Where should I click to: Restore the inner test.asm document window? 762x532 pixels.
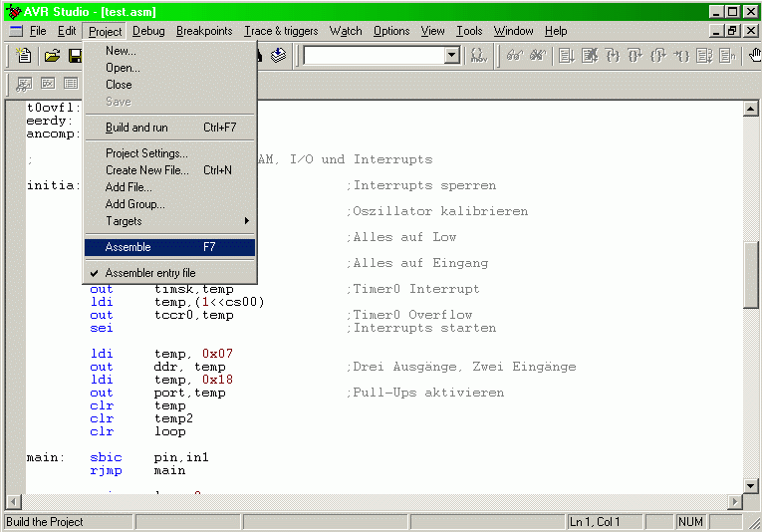(x=732, y=31)
